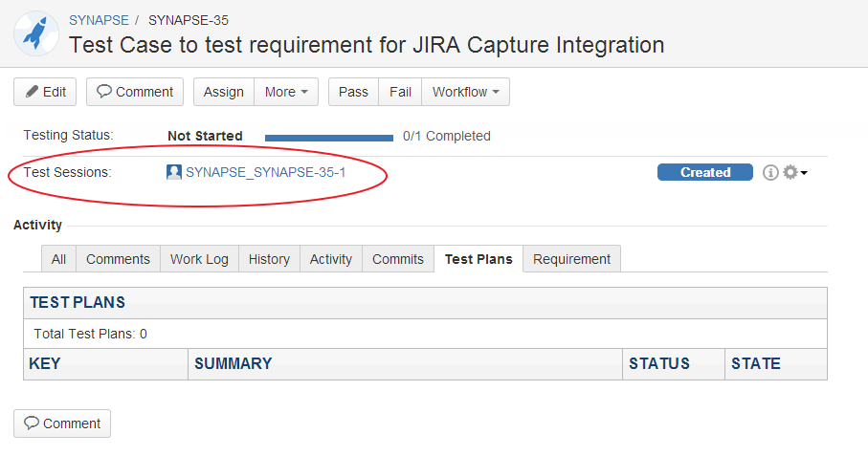Viewport: 868px width, 456px height.
Task: Expand the Workflow dropdown
Action: click(x=465, y=92)
